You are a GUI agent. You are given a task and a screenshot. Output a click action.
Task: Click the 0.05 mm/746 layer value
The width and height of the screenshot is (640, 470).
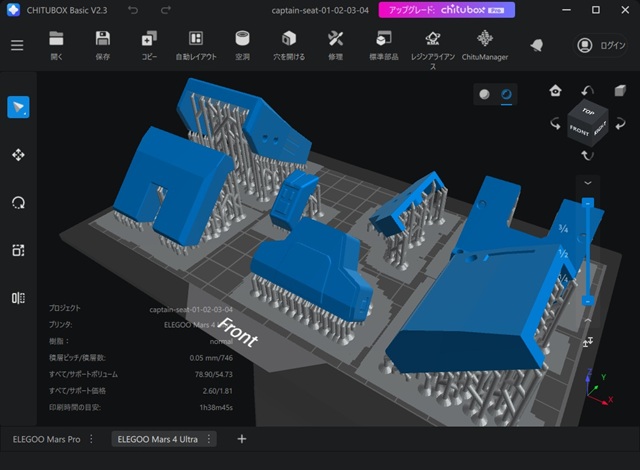pos(211,358)
